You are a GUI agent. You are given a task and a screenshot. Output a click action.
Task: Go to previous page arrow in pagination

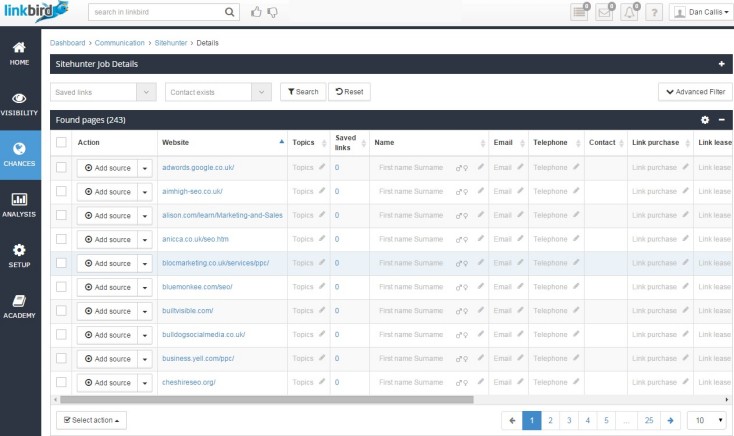point(512,420)
